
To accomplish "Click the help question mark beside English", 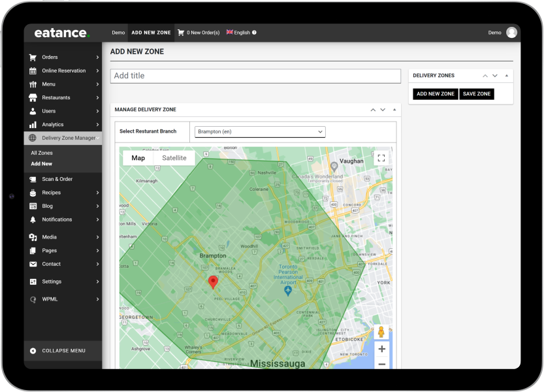I will [254, 33].
